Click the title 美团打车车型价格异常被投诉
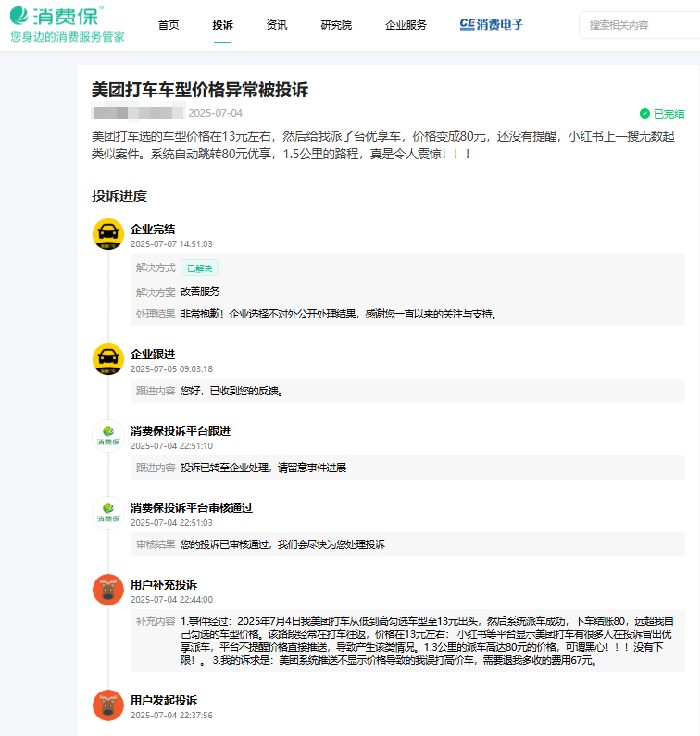The width and height of the screenshot is (700, 736). 199,90
